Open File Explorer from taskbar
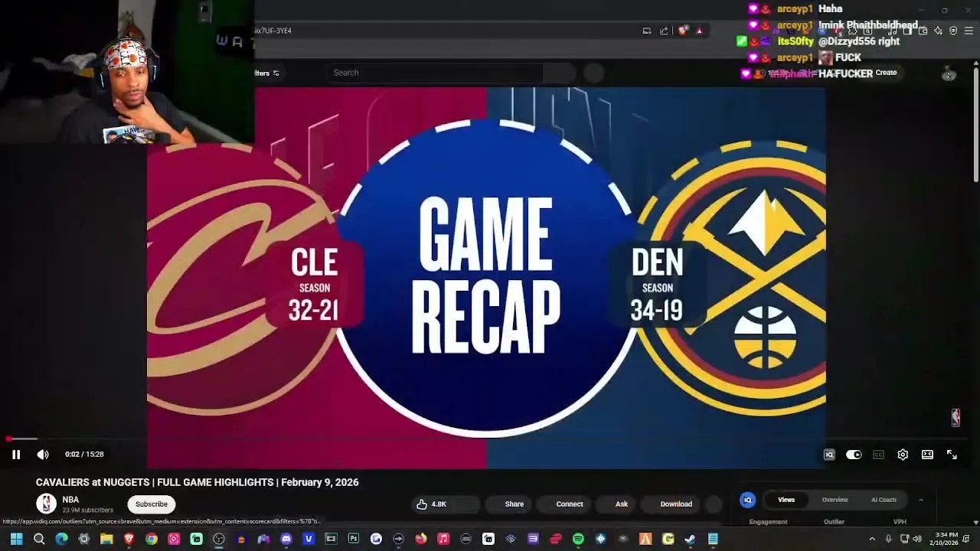The image size is (980, 551). (106, 539)
